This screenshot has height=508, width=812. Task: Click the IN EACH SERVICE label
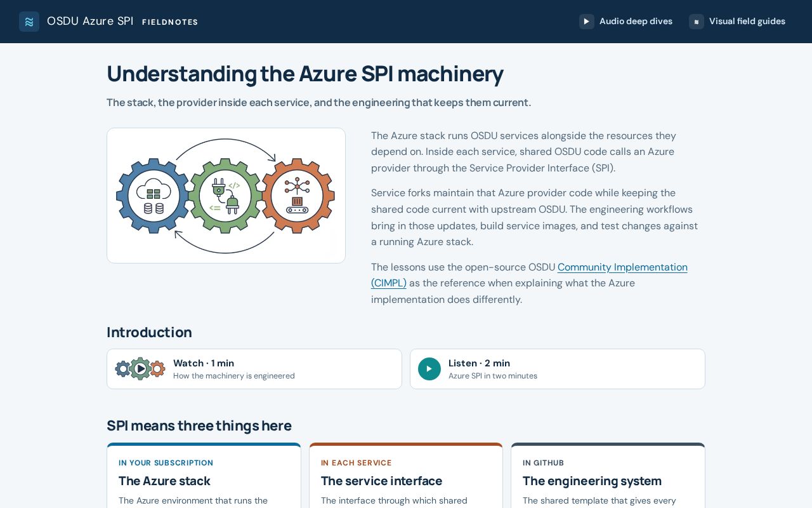pyautogui.click(x=357, y=463)
